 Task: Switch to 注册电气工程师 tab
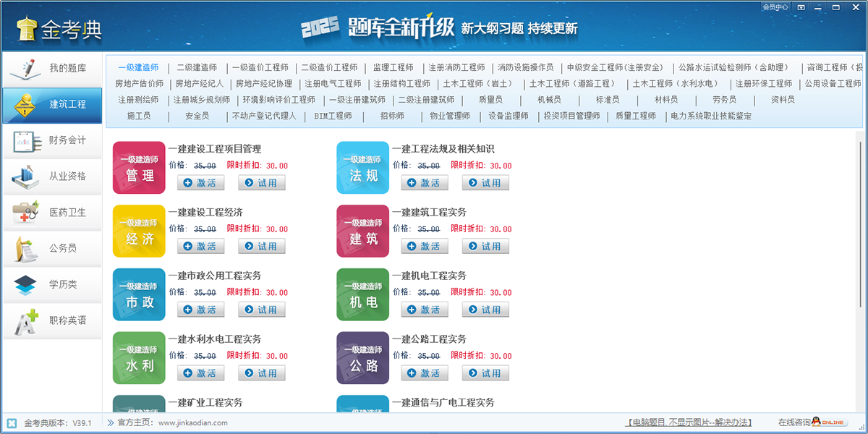click(333, 83)
